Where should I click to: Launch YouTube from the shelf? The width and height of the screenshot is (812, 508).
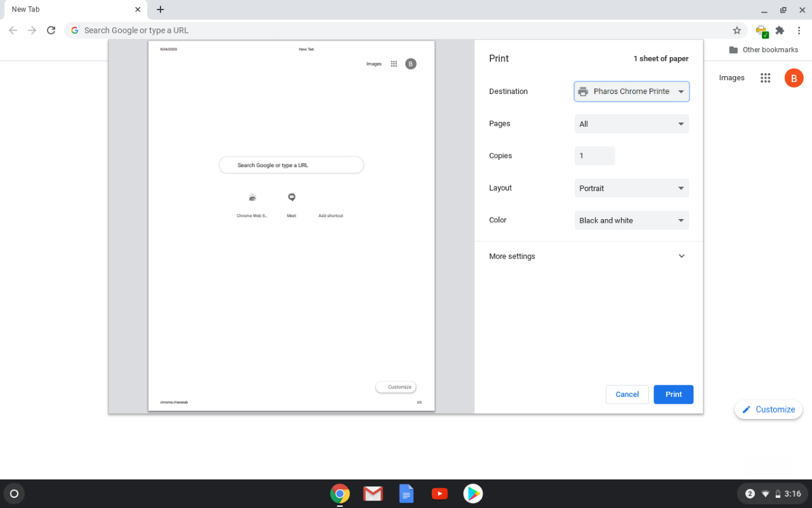pyautogui.click(x=440, y=493)
